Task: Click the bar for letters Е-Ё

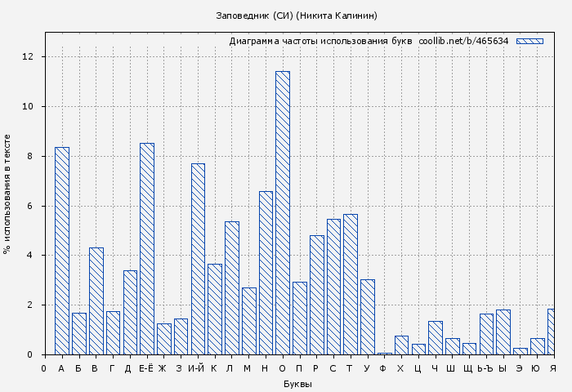Action: coord(147,248)
